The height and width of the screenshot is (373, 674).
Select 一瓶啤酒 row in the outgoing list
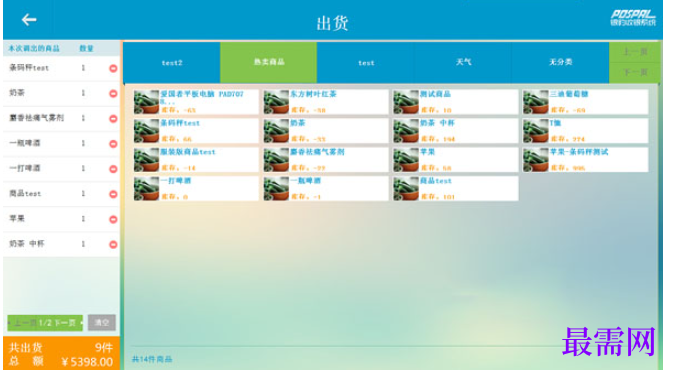[x=61, y=144]
